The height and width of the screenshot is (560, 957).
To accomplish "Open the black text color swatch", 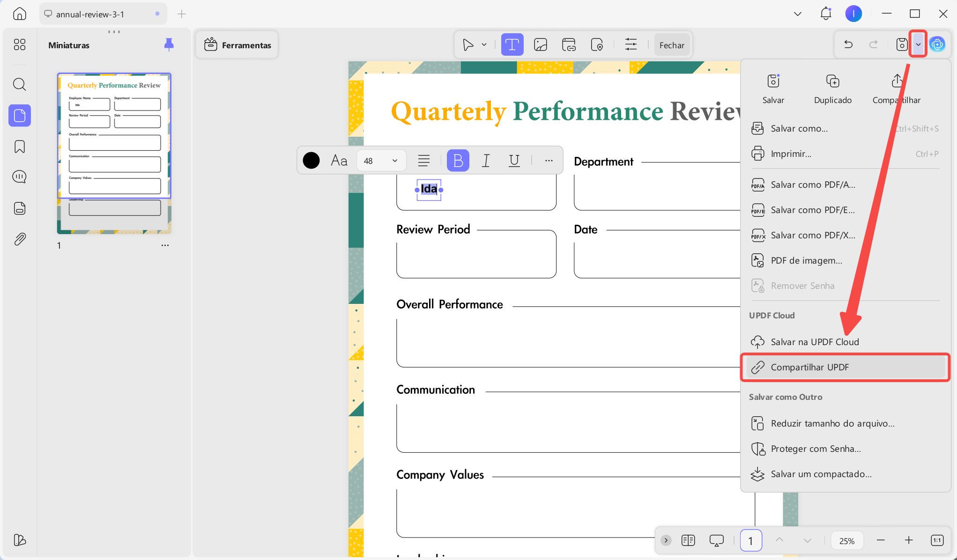I will [x=311, y=161].
